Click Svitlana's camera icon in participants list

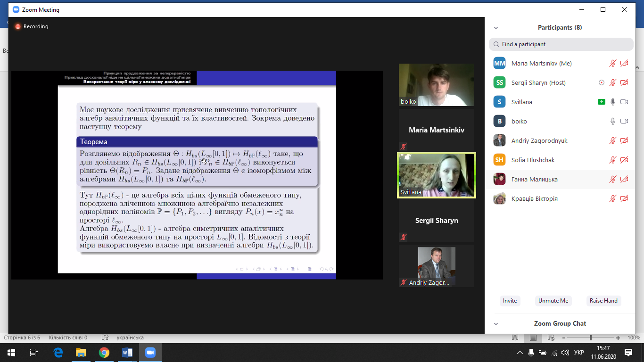(624, 102)
